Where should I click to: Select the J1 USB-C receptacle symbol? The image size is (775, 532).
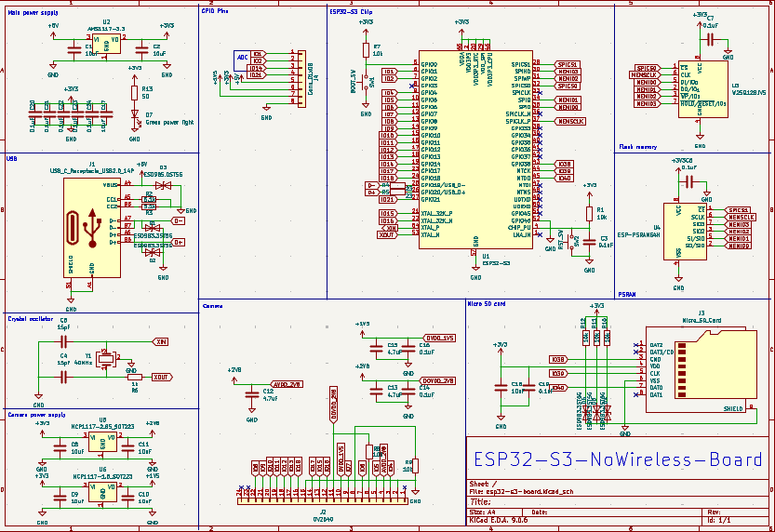(92, 228)
